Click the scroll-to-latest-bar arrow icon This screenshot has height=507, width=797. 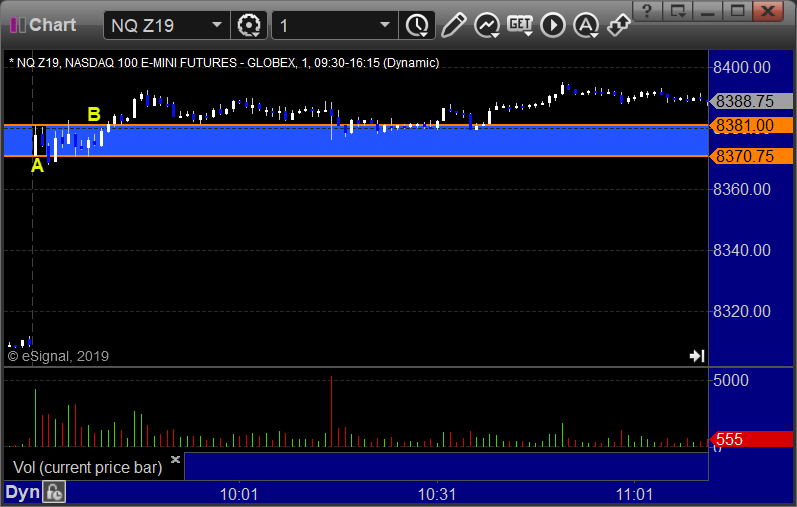697,356
